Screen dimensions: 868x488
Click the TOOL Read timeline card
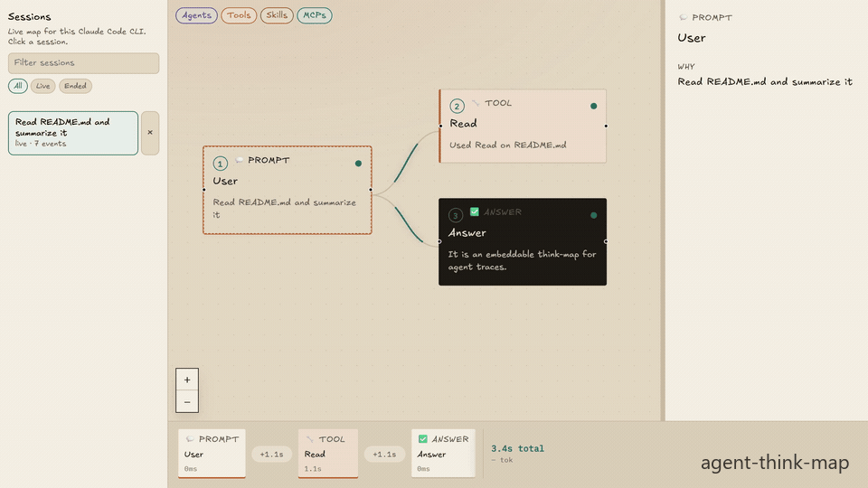point(328,453)
